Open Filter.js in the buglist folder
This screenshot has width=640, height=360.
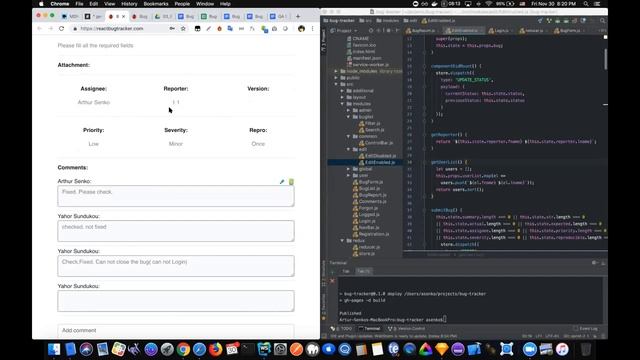tap(369, 123)
